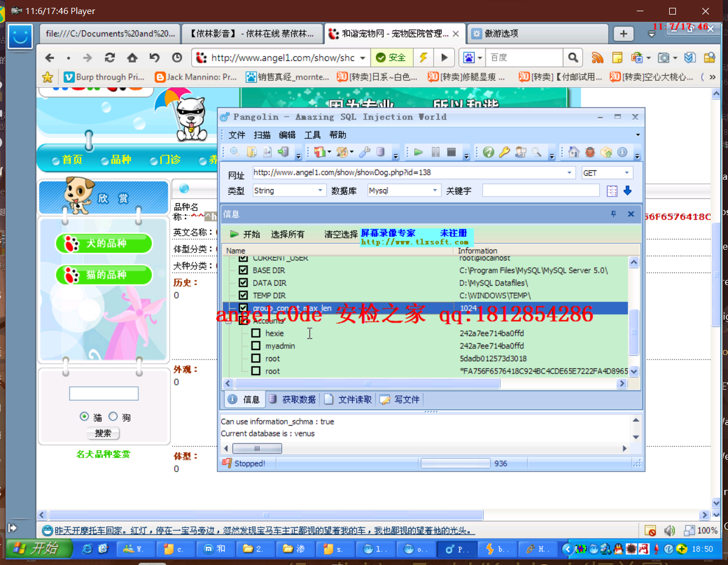Click 选择所有 button
The image size is (728, 565).
click(288, 234)
